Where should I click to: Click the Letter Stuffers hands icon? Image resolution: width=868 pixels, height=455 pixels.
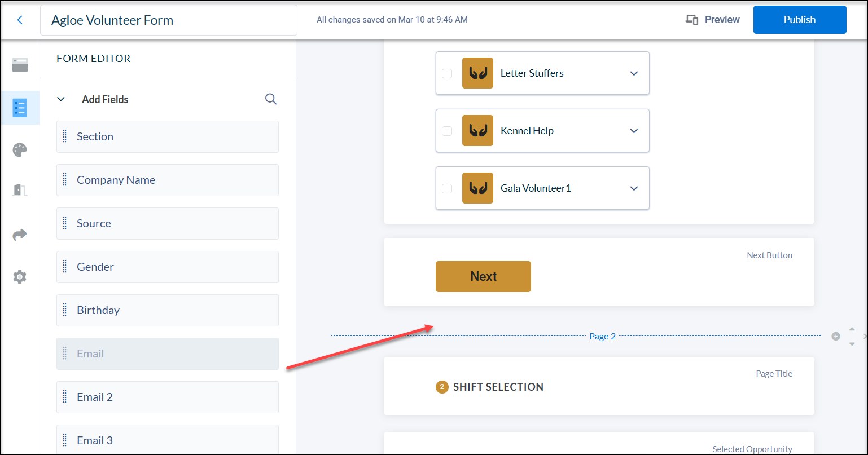pyautogui.click(x=477, y=73)
